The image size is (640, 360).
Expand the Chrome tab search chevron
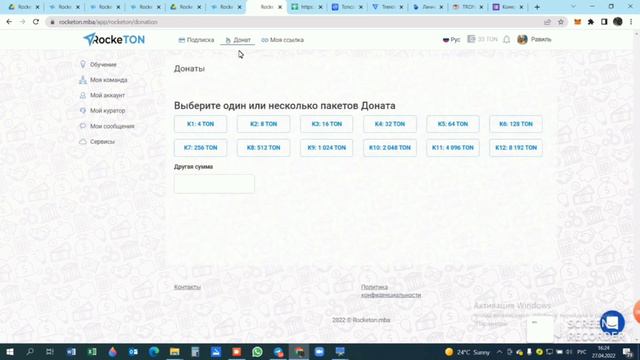click(x=573, y=7)
